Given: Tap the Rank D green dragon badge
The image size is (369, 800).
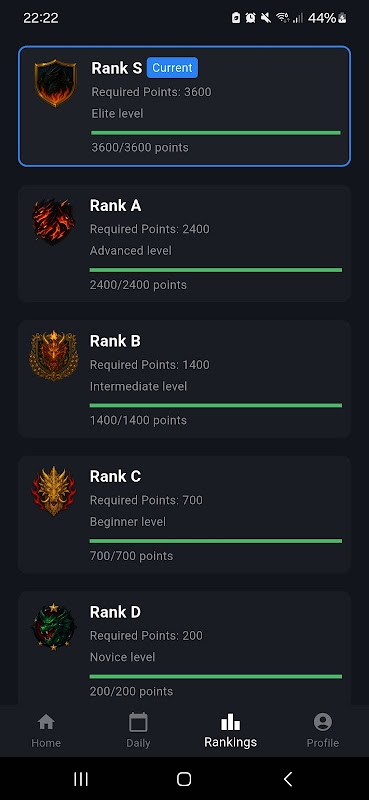Looking at the screenshot, I should tap(54, 627).
